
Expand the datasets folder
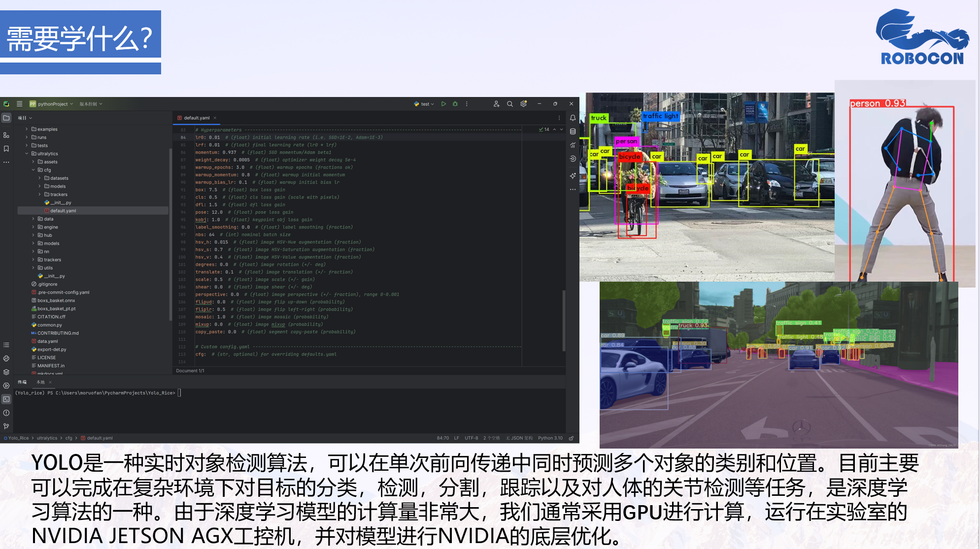tap(40, 178)
